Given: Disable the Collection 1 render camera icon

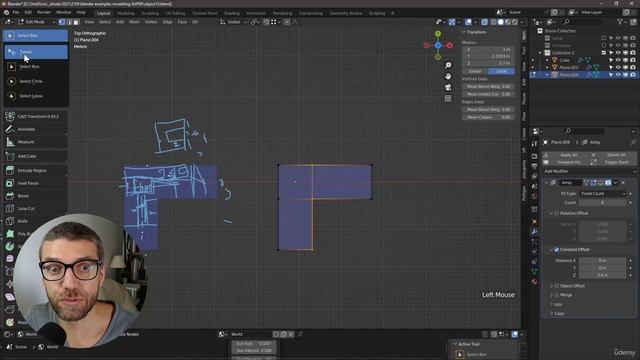Looking at the screenshot, I should click(633, 53).
